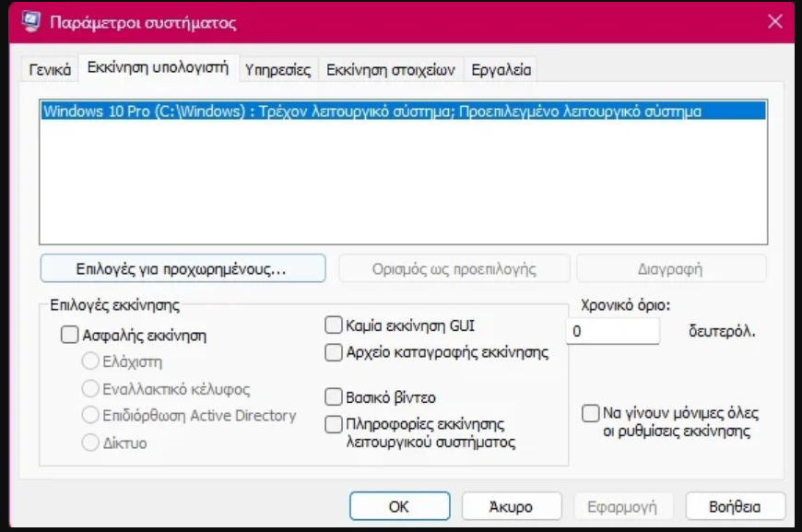Screen dimensions: 802x532
Task: Select the Εκκίνηση υπολογιστή tab
Action: 158,68
